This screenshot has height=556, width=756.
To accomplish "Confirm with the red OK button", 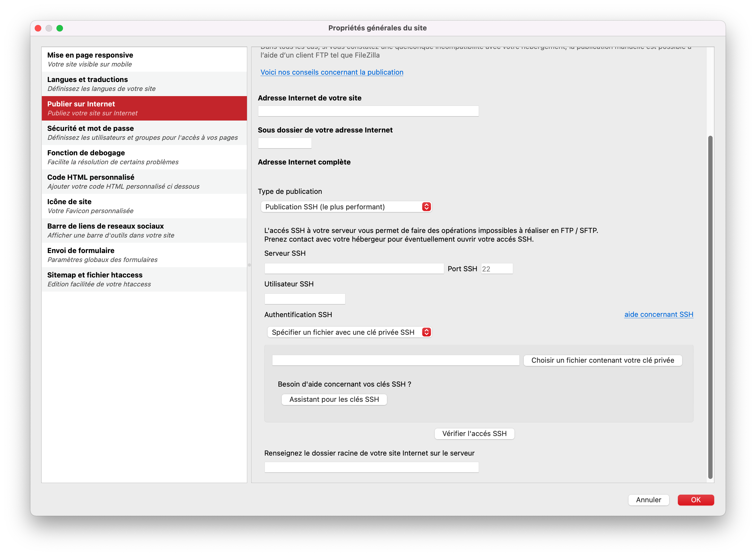I will click(695, 500).
